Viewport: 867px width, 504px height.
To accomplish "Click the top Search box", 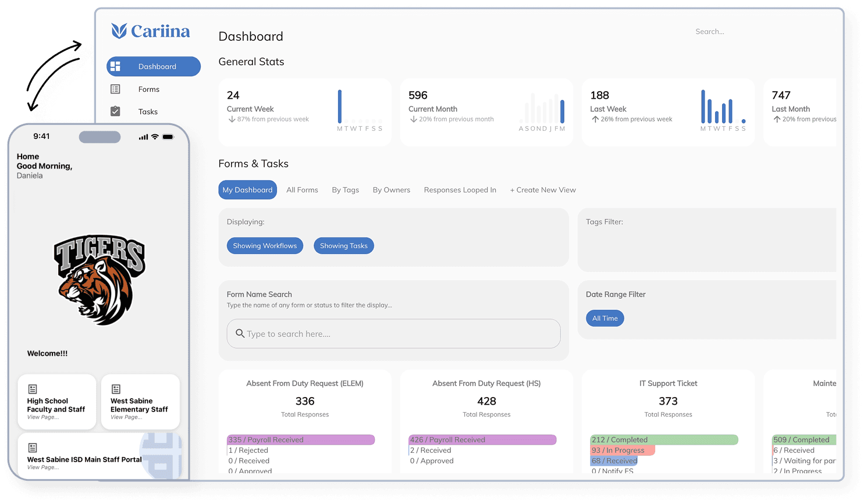I will click(x=709, y=31).
